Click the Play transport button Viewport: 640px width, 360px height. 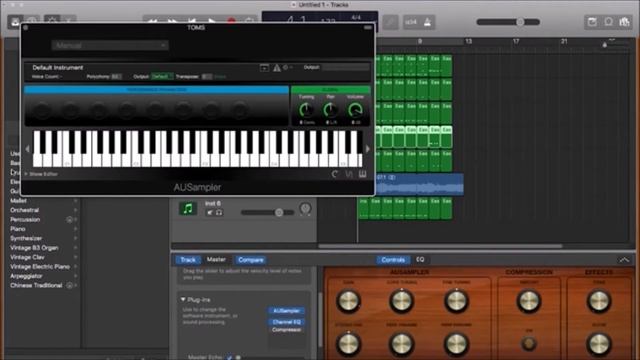tap(211, 20)
